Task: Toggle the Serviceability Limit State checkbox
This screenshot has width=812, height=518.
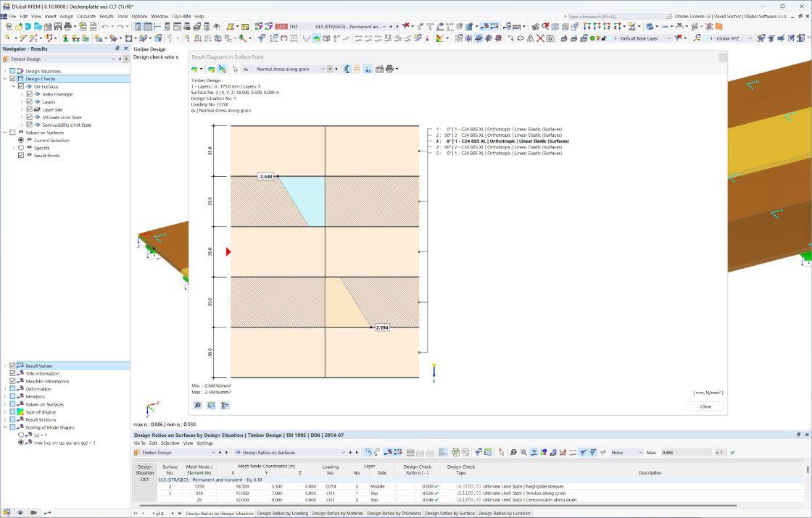Action: point(30,125)
